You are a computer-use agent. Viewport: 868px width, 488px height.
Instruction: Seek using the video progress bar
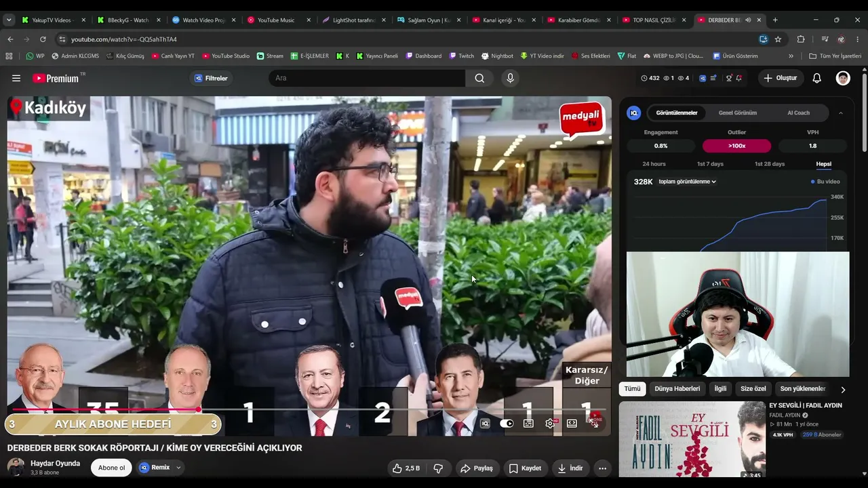pyautogui.click(x=309, y=409)
